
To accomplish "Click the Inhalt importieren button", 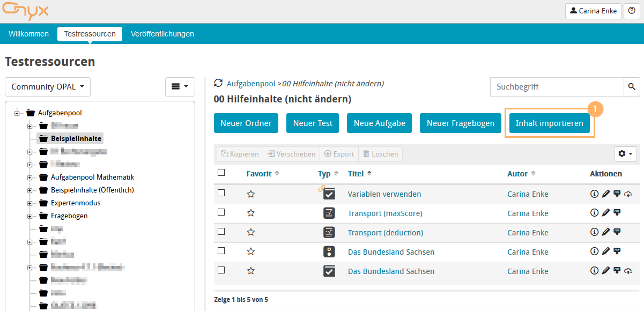I will 549,123.
